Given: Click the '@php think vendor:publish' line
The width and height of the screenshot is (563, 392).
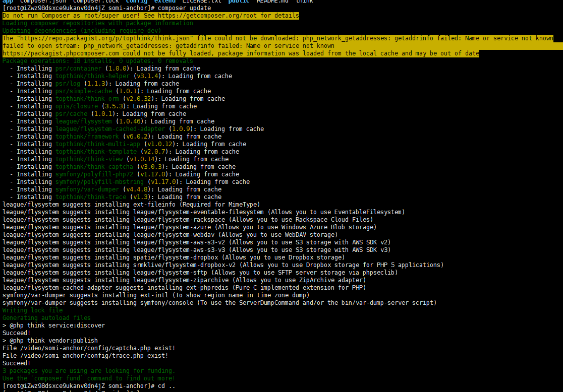Looking at the screenshot, I should [x=50, y=341].
